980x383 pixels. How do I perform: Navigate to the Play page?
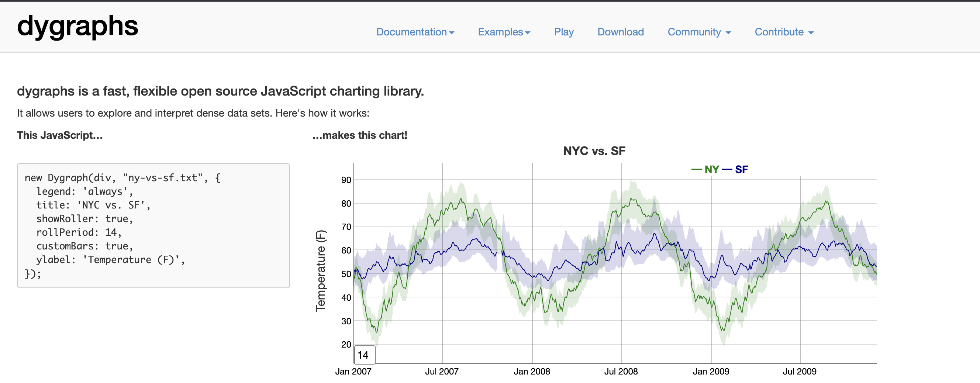click(x=564, y=32)
